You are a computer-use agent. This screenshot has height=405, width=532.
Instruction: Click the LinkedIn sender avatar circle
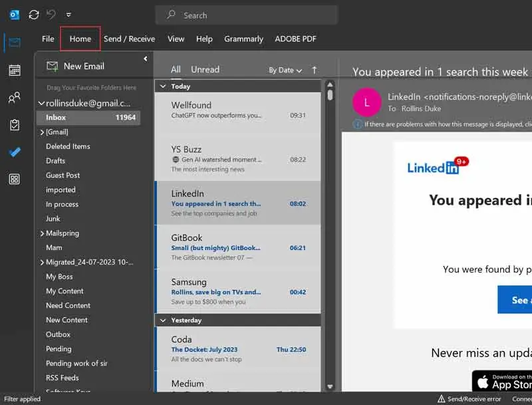pyautogui.click(x=367, y=102)
